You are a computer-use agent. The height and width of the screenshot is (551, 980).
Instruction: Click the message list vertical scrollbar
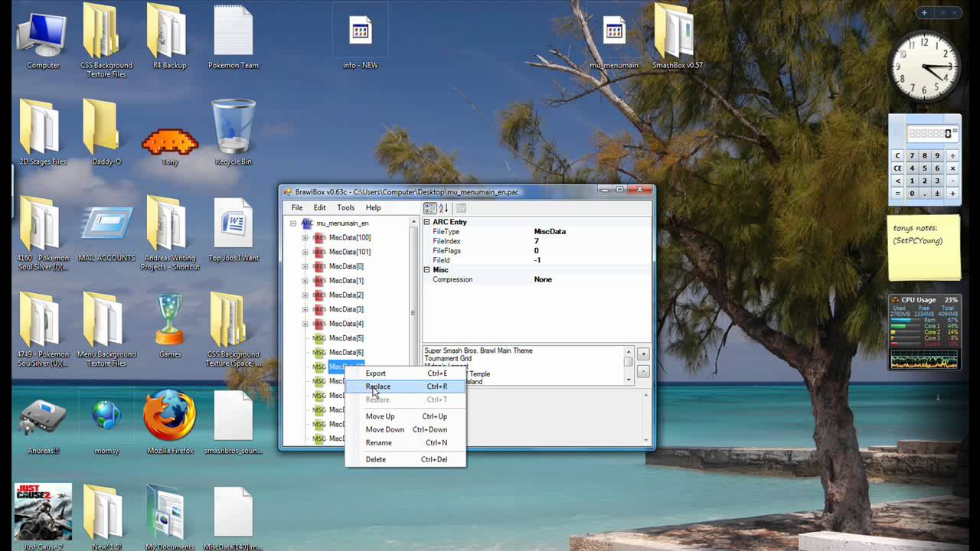[x=629, y=365]
